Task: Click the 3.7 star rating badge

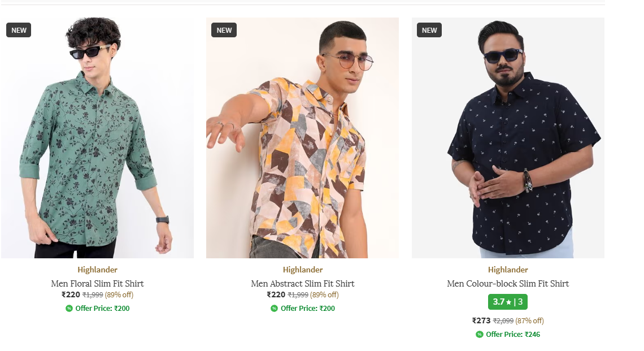Action: click(507, 302)
